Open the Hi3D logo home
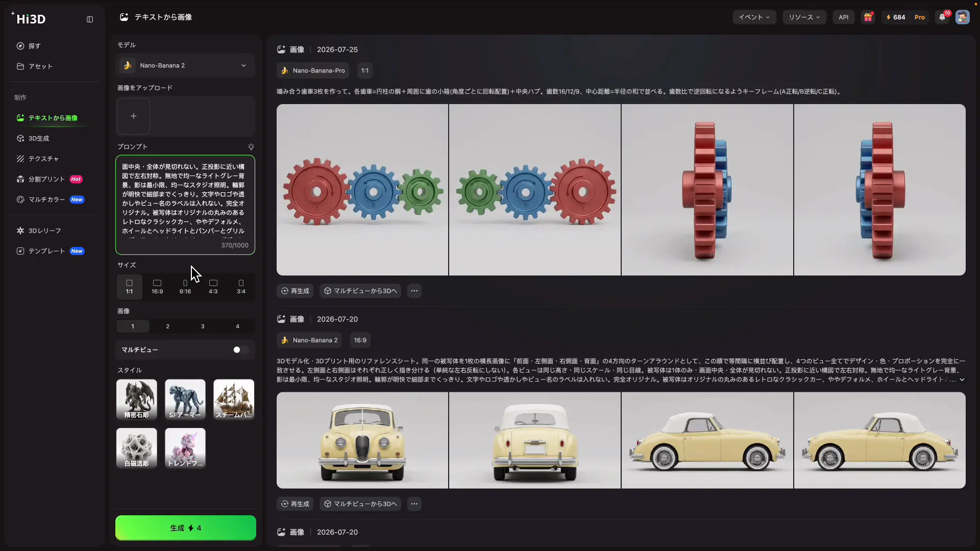The image size is (980, 551). click(x=29, y=19)
